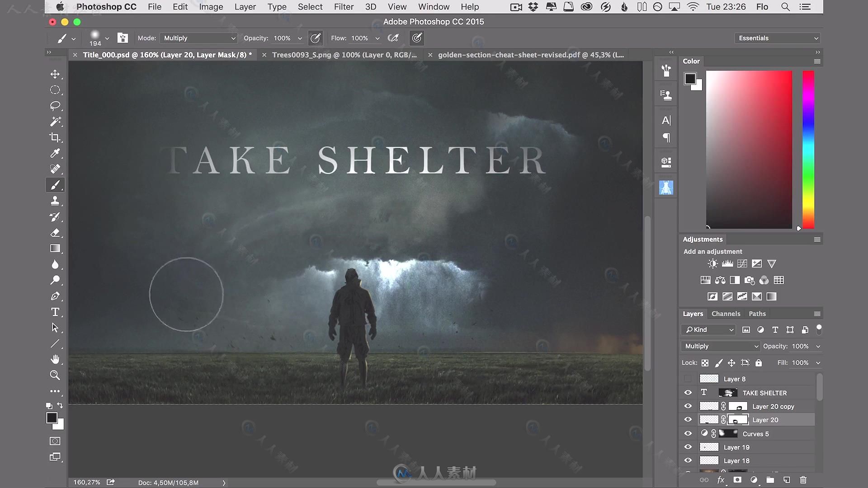This screenshot has width=868, height=488.
Task: Open the brush preset picker arrow
Action: click(107, 38)
